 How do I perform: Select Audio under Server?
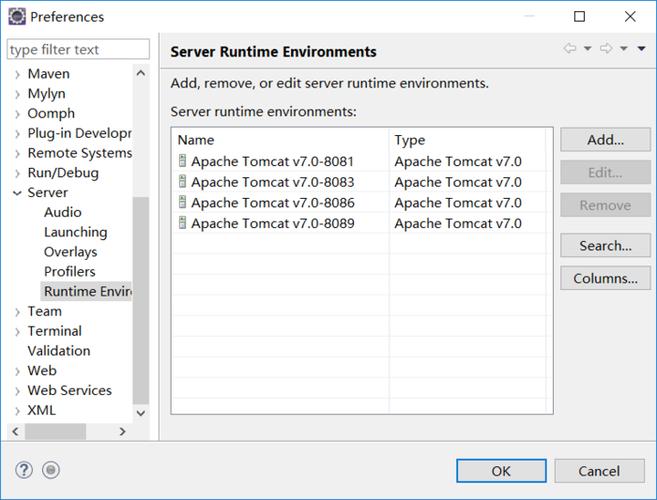click(62, 212)
